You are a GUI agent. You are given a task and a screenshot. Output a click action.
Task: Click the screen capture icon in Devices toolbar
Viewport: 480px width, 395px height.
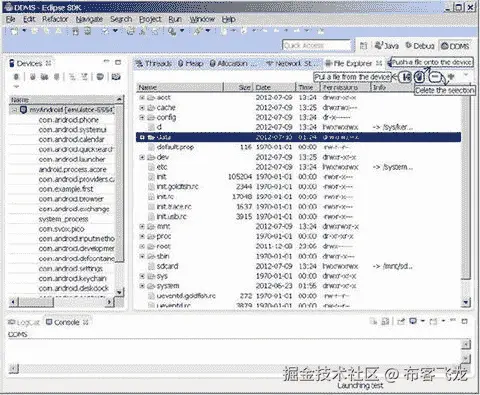click(x=116, y=77)
